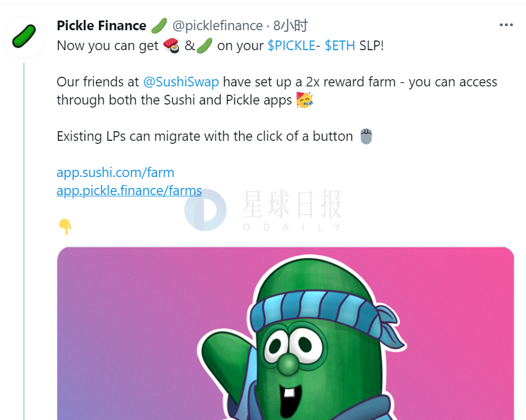Open the Pickle Finance display name
The image size is (526, 420).
pos(101,26)
